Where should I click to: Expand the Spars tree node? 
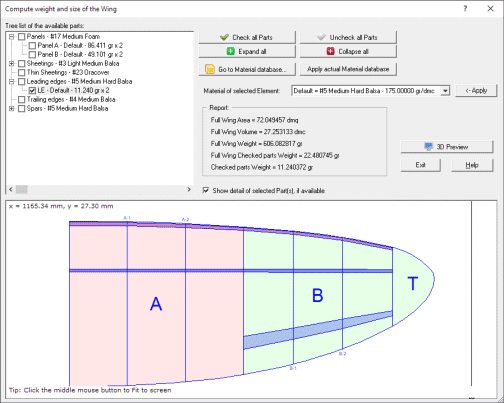coord(12,108)
